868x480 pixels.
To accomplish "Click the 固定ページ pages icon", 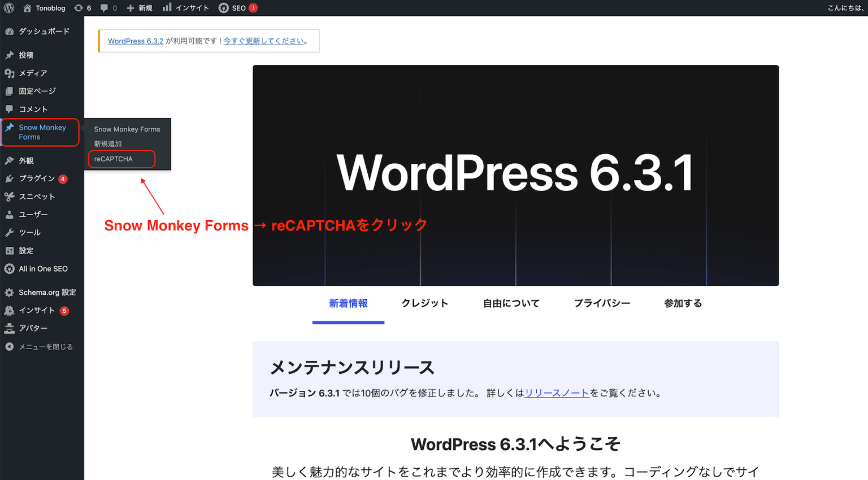I will [x=9, y=91].
